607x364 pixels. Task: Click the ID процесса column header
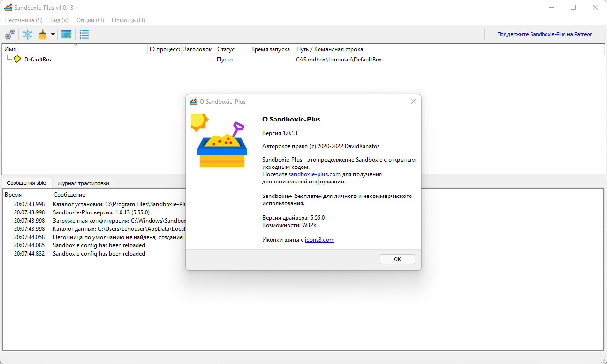[165, 49]
